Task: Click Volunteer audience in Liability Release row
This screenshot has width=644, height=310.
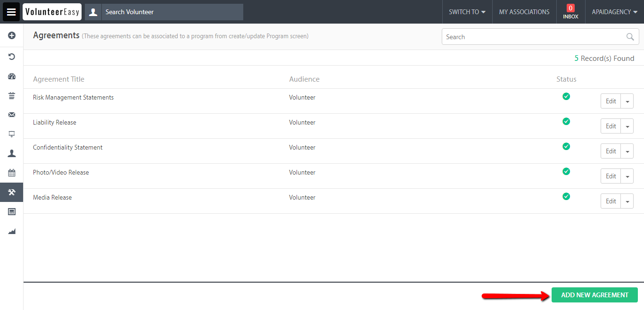Action: [302, 123]
